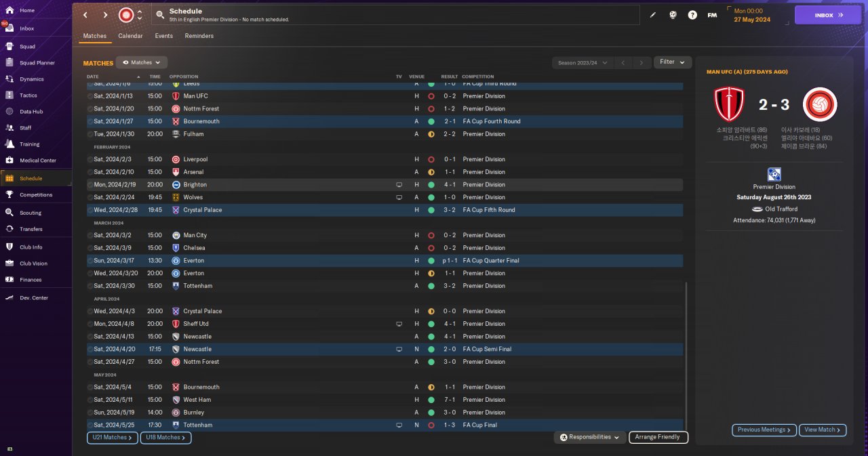Image resolution: width=868 pixels, height=456 pixels.
Task: Toggle reminder circle on Burnley row
Action: [91, 413]
